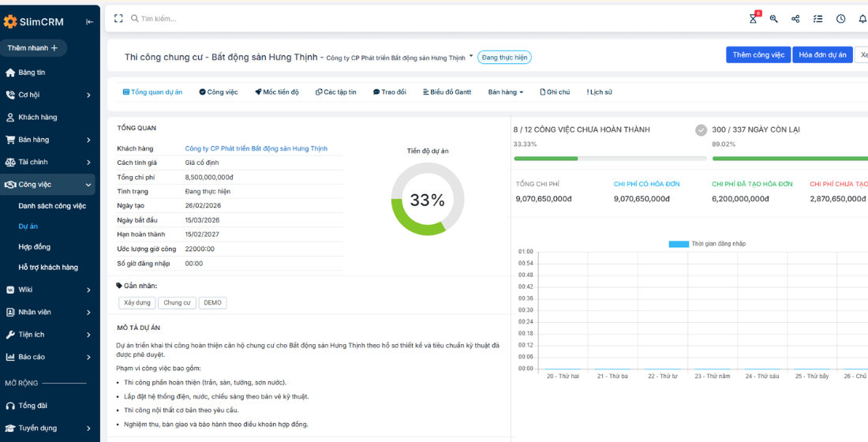Viewport: 868px width, 442px height.
Task: Expand the Cơ hội submenu chevron
Action: pyautogui.click(x=88, y=96)
